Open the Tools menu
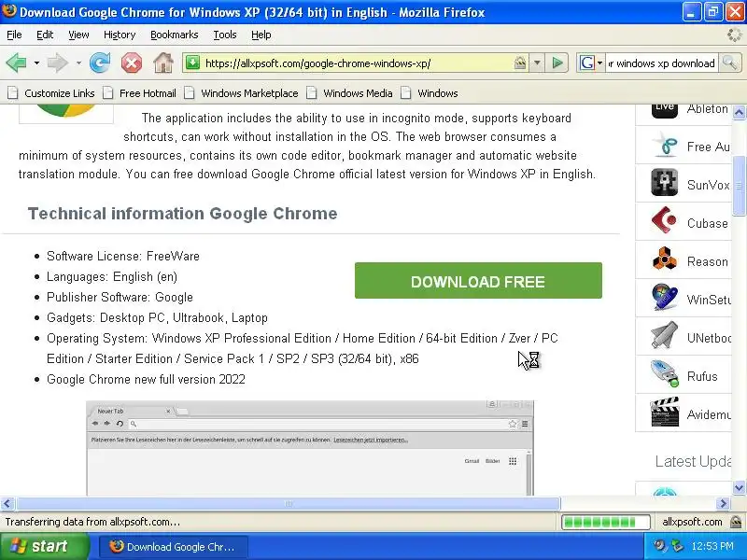Viewport: 747px width, 560px height. click(x=225, y=35)
